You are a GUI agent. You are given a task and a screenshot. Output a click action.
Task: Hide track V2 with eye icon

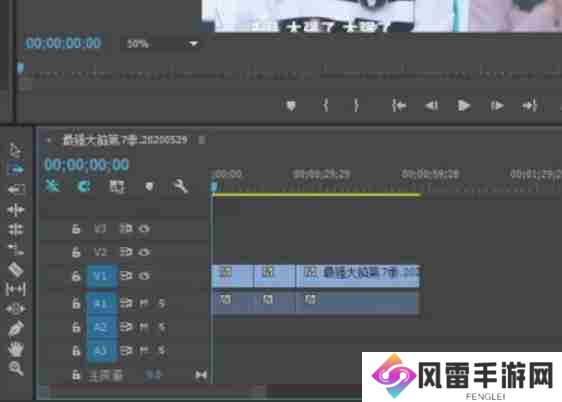click(144, 252)
